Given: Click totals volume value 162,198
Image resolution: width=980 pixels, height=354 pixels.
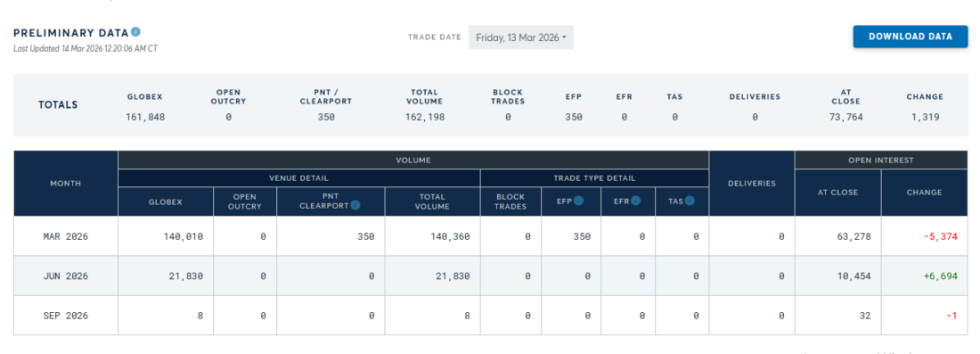Looking at the screenshot, I should pos(425,117).
